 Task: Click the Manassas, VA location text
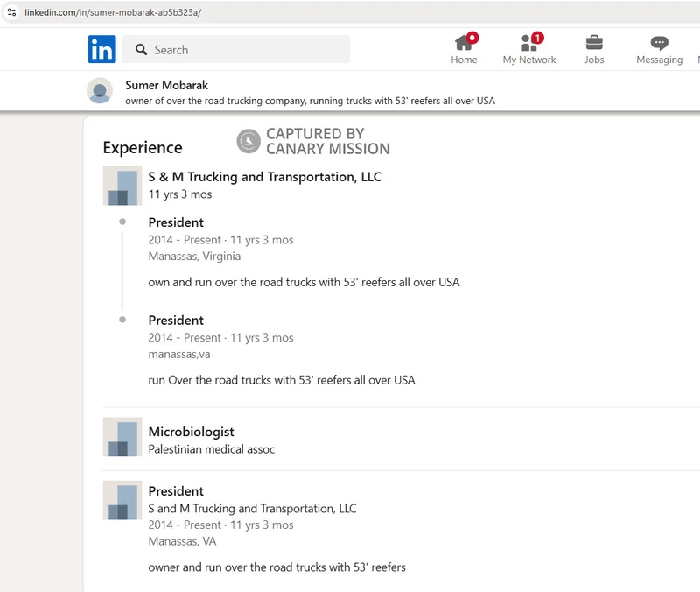[x=182, y=541]
